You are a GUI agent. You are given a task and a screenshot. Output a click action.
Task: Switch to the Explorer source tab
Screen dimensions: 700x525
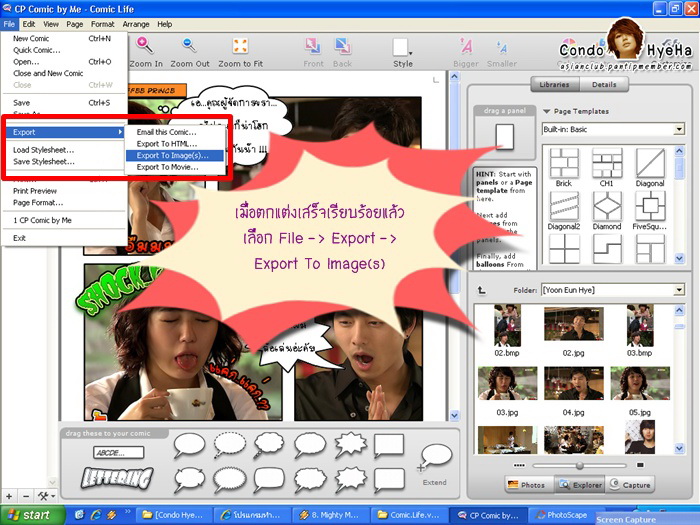click(579, 485)
